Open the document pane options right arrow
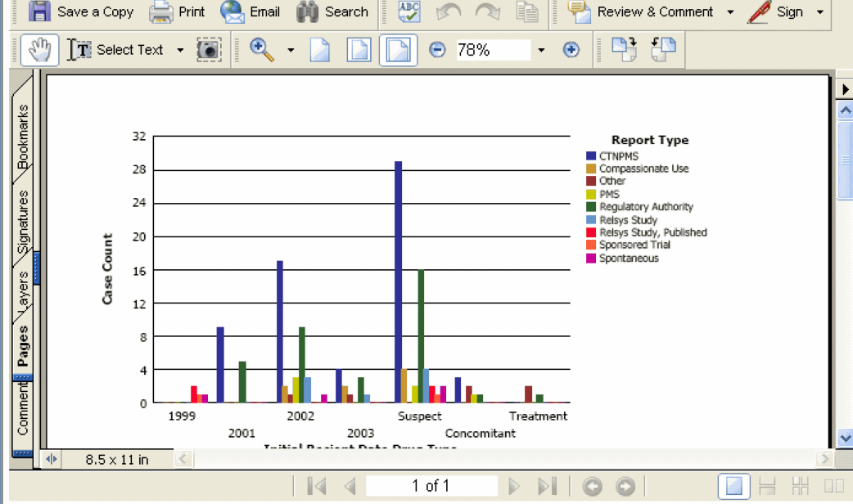This screenshot has width=853, height=504. 845,89
